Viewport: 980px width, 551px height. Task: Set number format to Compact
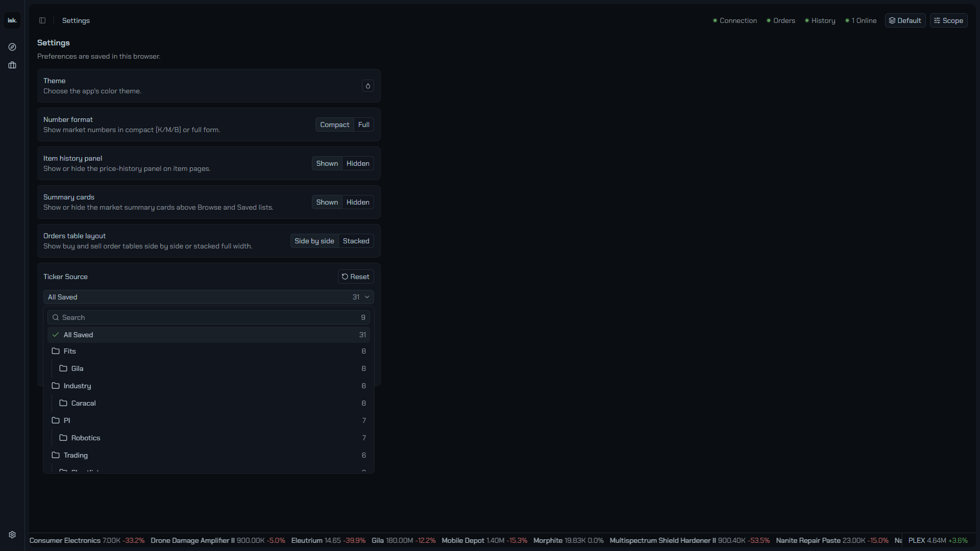[335, 124]
